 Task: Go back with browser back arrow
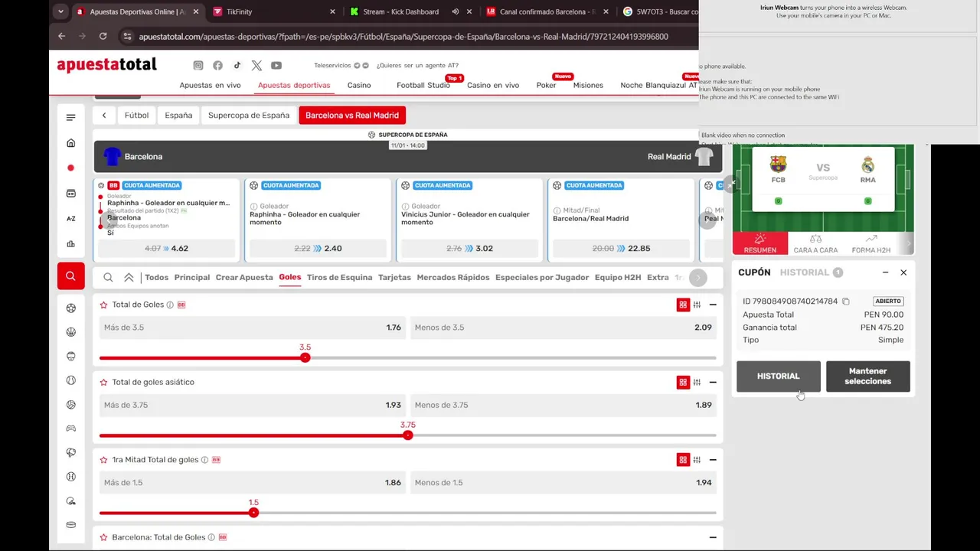(x=61, y=36)
